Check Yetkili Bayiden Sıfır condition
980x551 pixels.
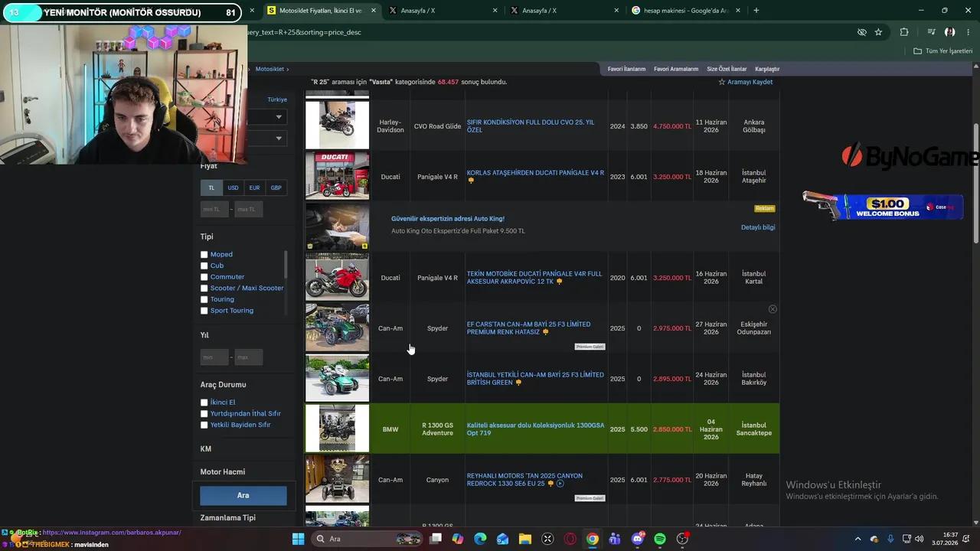click(x=204, y=425)
